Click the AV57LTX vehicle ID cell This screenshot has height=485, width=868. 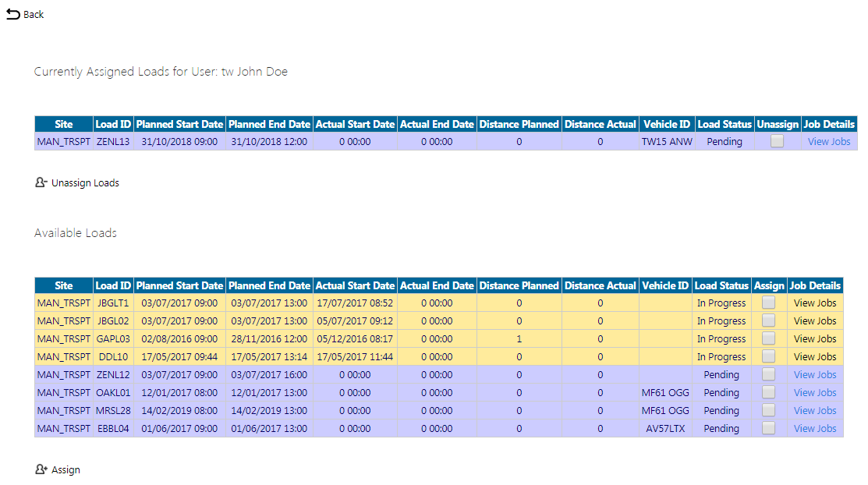pos(665,429)
